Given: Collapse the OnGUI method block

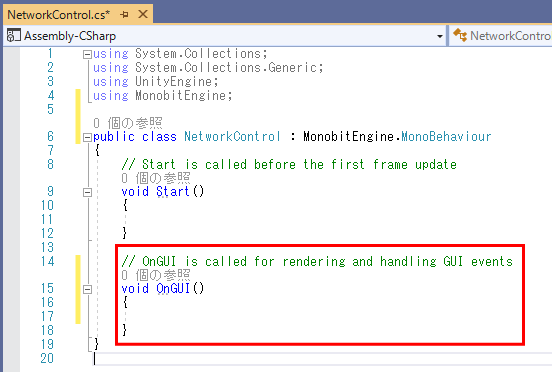Looking at the screenshot, I should coord(87,289).
